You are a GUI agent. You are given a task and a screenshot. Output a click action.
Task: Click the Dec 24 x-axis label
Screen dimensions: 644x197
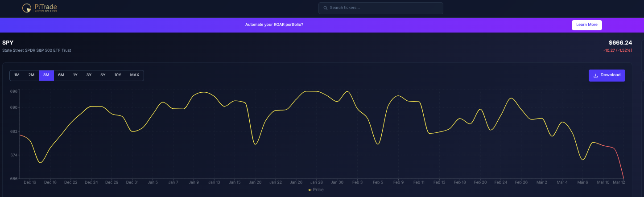click(91, 182)
